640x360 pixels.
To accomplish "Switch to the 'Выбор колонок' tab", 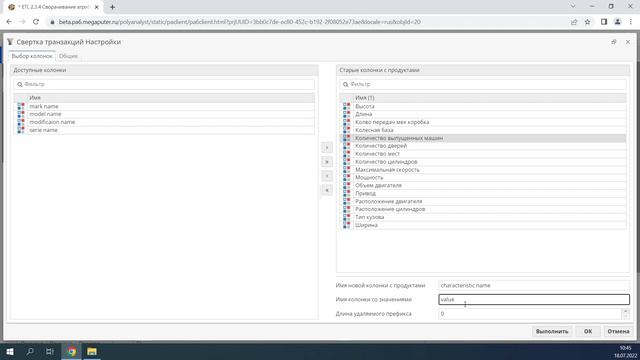I will [32, 56].
